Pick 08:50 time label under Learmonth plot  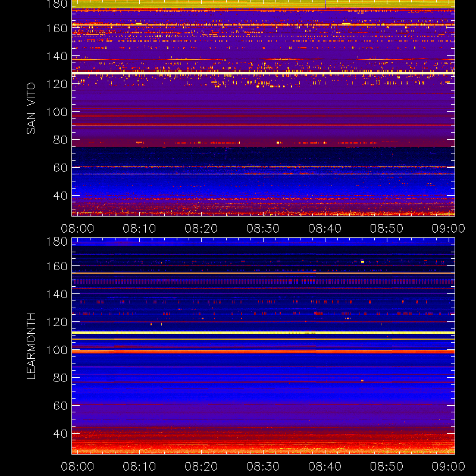click(386, 466)
